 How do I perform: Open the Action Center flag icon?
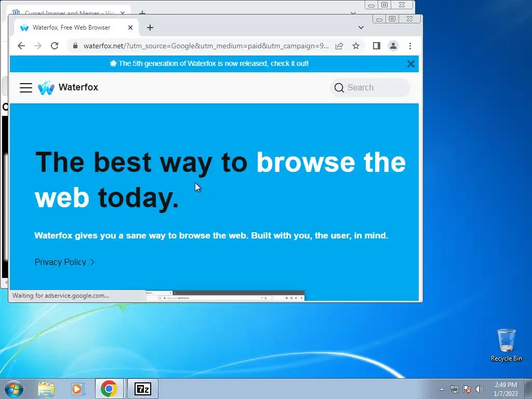pos(467,389)
